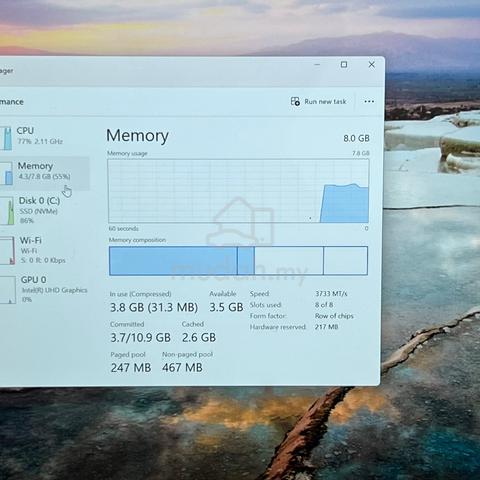Click the Slots used value 8 of 8

(x=324, y=305)
